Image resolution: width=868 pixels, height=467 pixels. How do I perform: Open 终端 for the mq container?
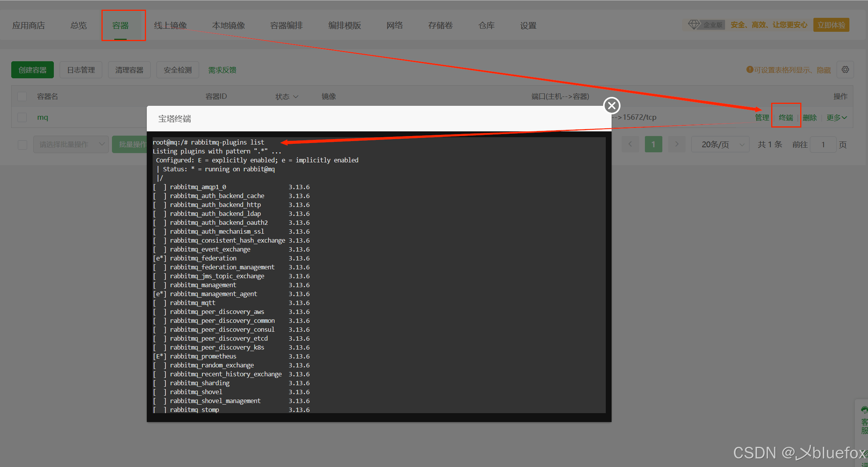786,117
